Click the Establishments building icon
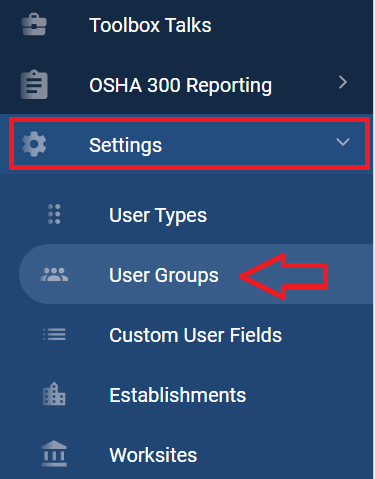 coord(54,394)
